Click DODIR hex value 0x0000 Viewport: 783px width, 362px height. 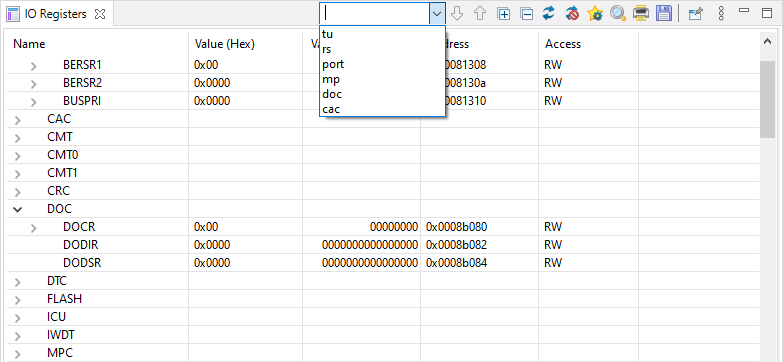click(x=212, y=245)
